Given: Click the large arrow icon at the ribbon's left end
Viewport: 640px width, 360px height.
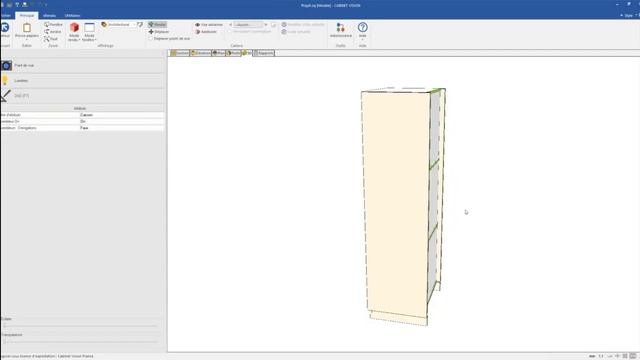Looking at the screenshot, I should (x=4, y=27).
